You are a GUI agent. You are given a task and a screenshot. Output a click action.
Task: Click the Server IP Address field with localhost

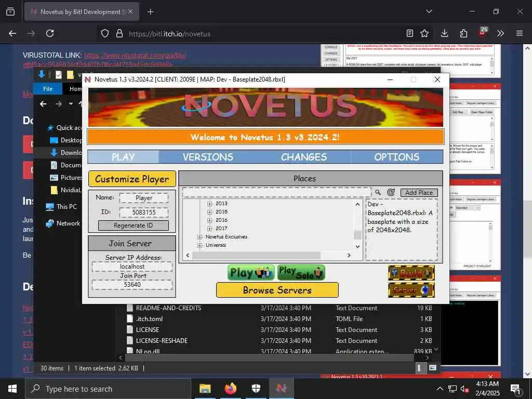click(x=132, y=267)
